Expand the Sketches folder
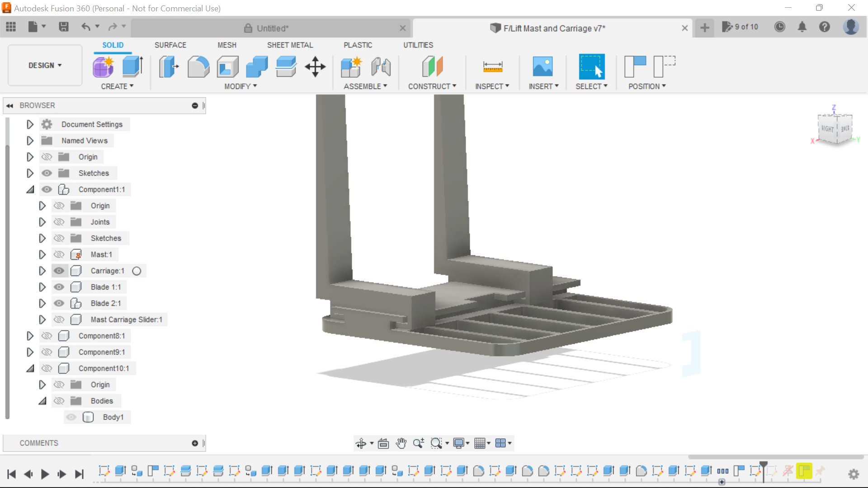868x488 pixels. pos(30,173)
